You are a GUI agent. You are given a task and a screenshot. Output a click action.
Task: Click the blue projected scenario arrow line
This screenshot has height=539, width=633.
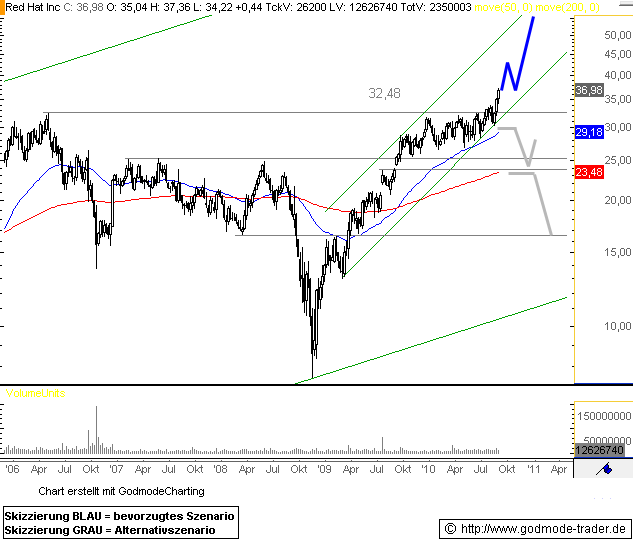(525, 52)
